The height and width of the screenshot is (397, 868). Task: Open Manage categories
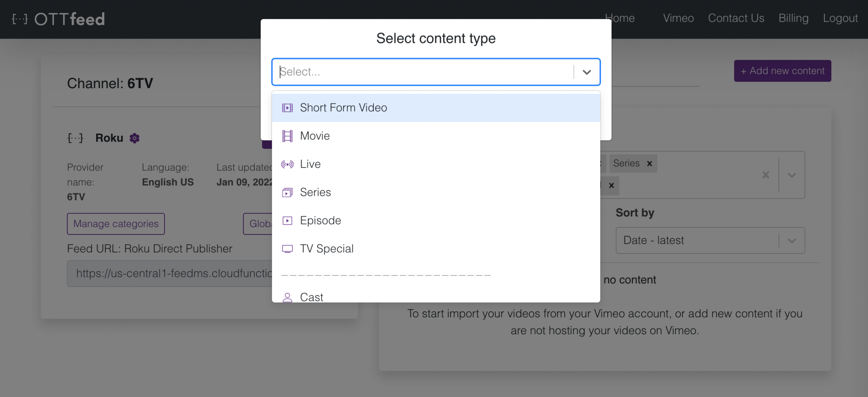[115, 224]
